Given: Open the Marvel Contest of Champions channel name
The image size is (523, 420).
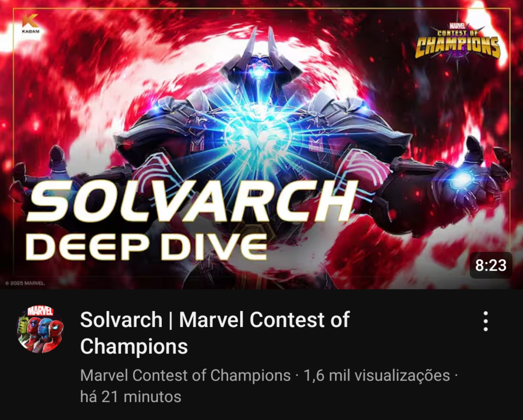Looking at the screenshot, I should [x=185, y=375].
